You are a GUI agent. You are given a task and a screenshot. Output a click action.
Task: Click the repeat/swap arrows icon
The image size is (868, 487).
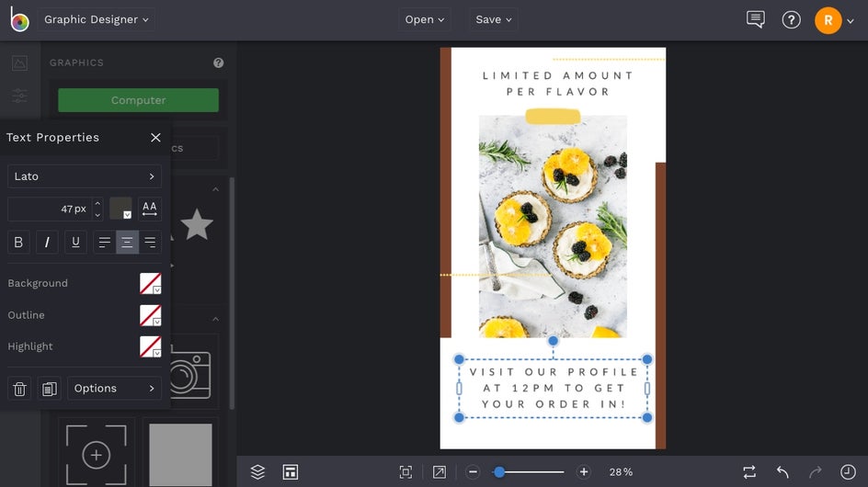749,472
